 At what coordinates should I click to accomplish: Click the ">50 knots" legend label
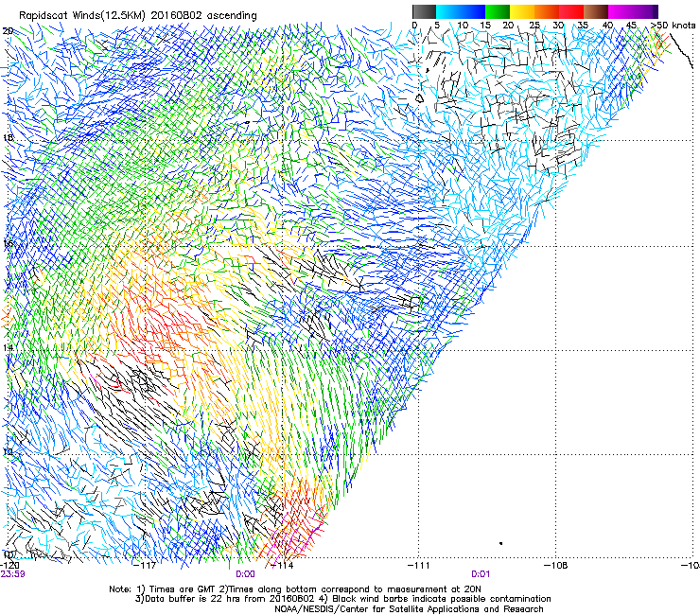tap(674, 26)
